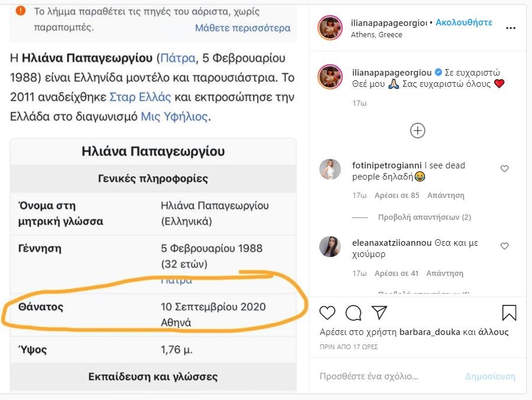Viewport: 532px width, 400px height.
Task: Share post with paper plane icon
Action: (379, 312)
